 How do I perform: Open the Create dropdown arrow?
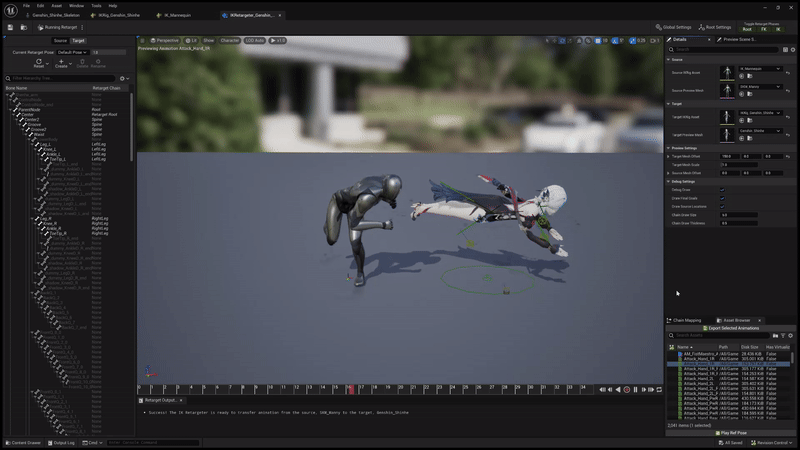pyautogui.click(x=70, y=64)
